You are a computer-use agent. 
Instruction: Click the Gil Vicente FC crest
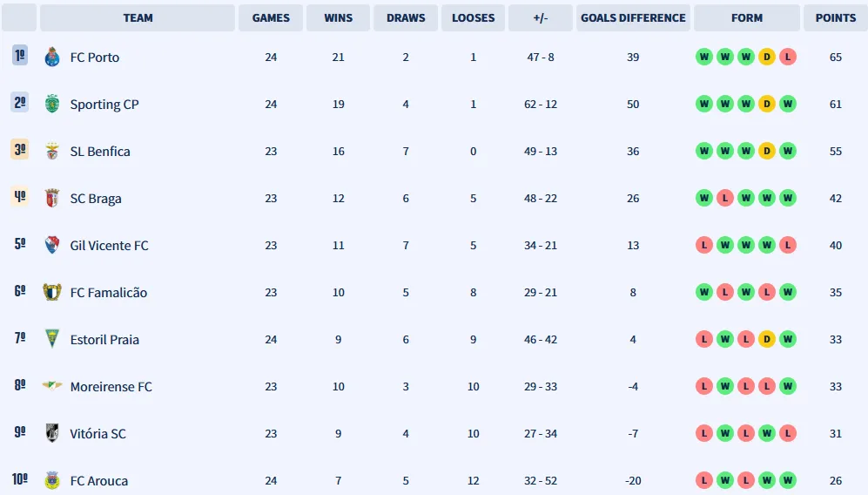51,246
